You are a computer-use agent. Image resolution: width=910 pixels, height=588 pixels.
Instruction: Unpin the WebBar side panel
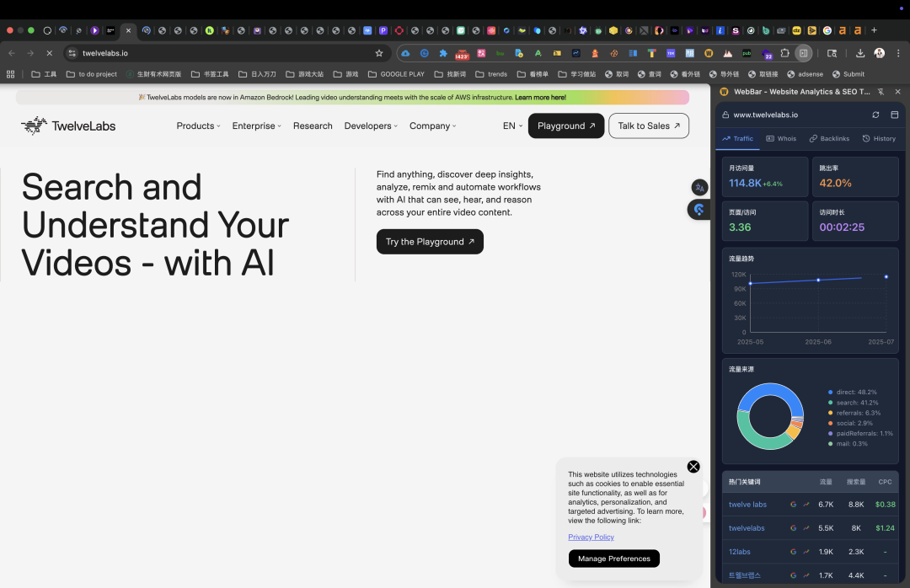(881, 92)
